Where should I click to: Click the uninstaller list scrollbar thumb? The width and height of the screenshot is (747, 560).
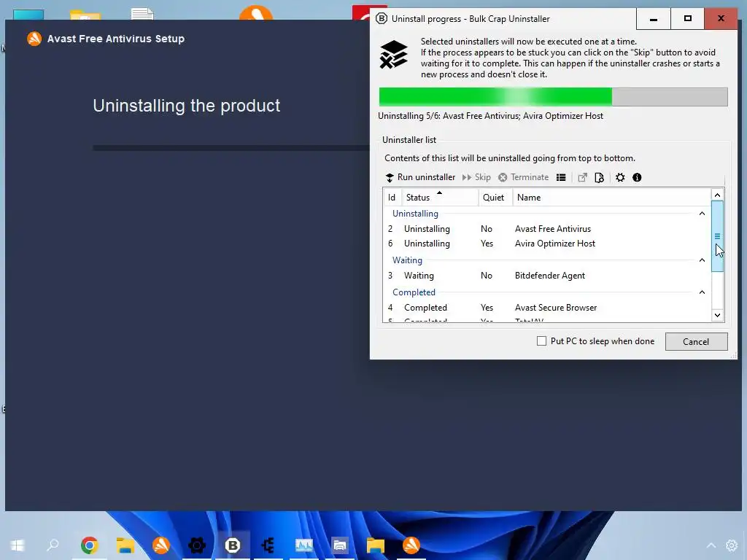point(718,236)
